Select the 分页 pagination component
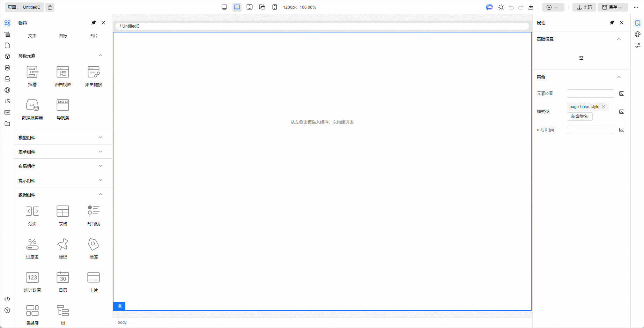The height and width of the screenshot is (328, 644). [x=32, y=215]
